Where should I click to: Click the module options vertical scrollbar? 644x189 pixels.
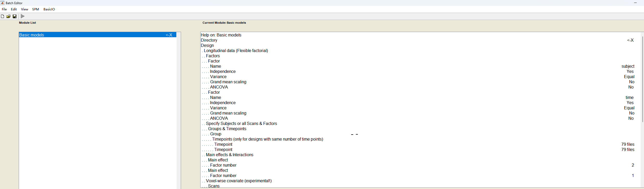click(642, 78)
